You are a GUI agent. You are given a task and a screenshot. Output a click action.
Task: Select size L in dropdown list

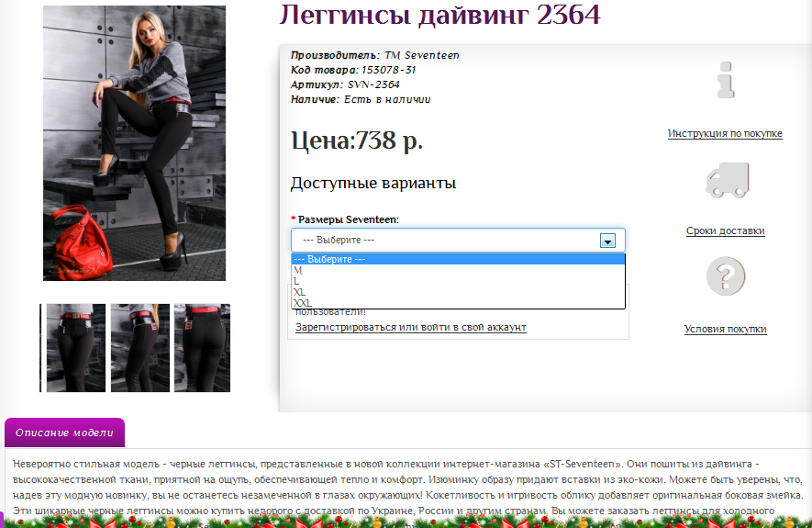[x=459, y=281]
